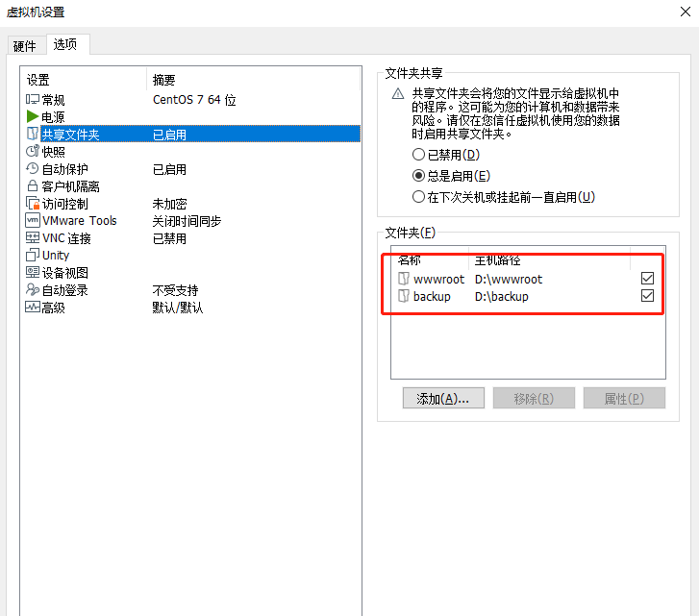Click the D:\backup host path
Screen dimensions: 699x616
pyautogui.click(x=502, y=297)
